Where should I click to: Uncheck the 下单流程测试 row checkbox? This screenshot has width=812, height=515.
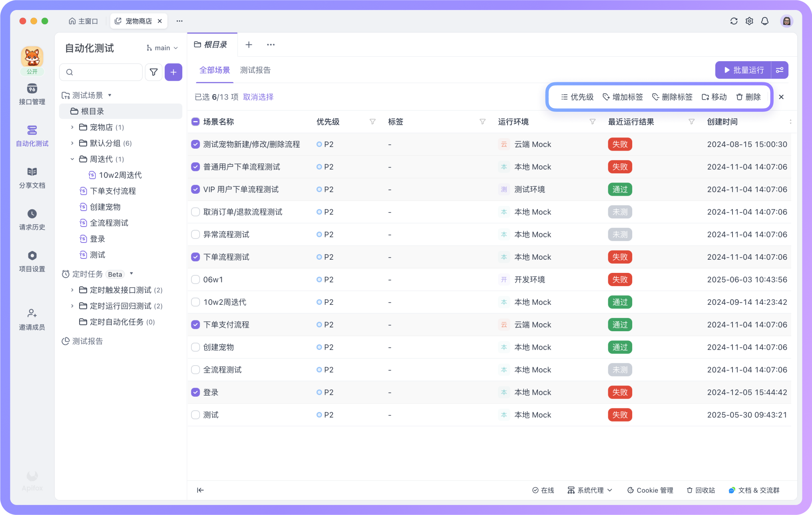tap(195, 257)
